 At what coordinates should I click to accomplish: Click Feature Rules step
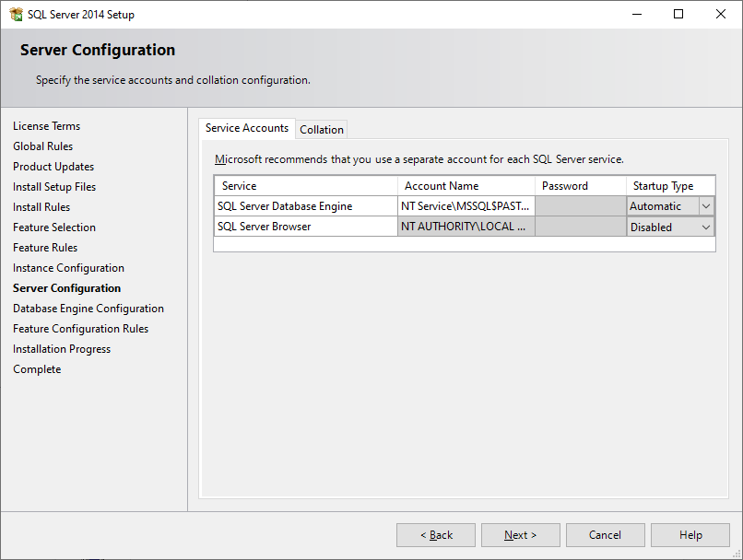click(x=45, y=248)
